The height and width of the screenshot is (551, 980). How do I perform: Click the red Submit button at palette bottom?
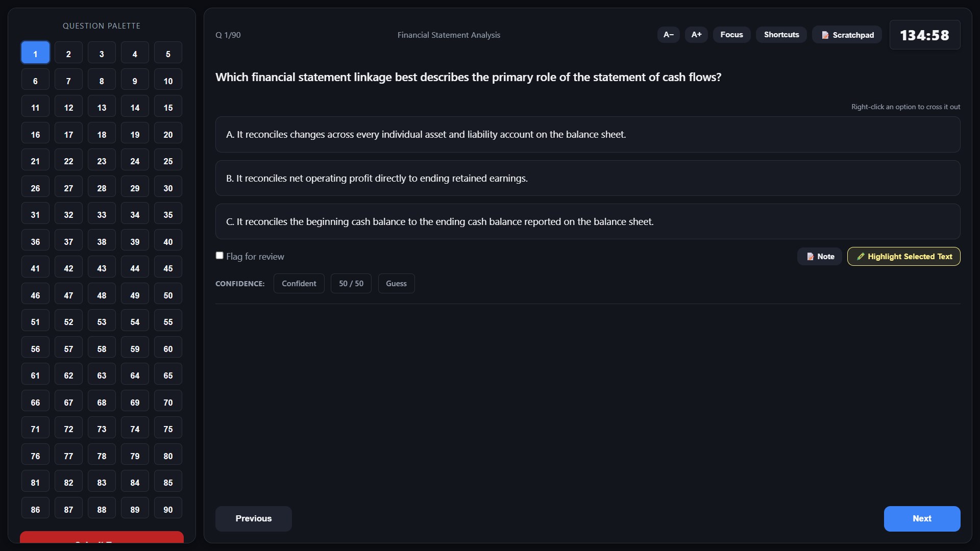(x=102, y=537)
